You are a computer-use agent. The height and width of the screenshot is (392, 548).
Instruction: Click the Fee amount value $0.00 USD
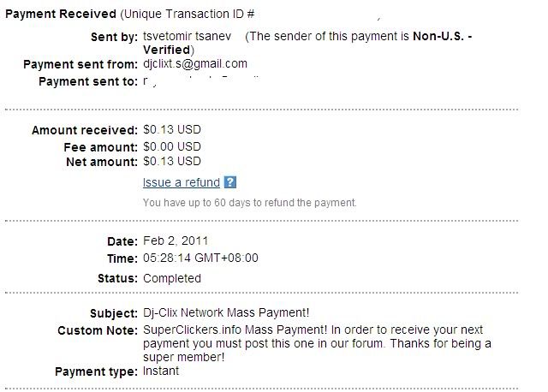point(171,146)
